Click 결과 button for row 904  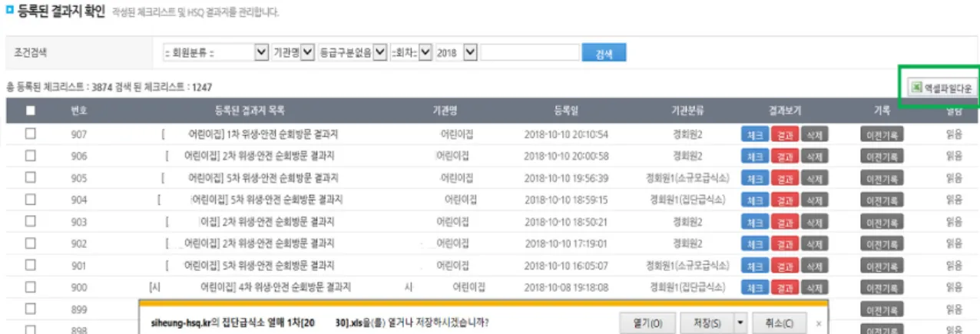coord(783,200)
